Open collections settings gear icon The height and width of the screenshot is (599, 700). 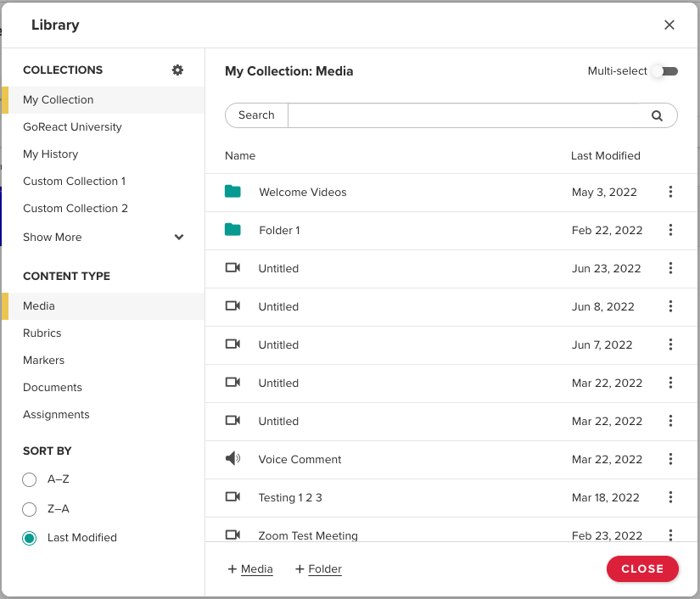pyautogui.click(x=177, y=70)
